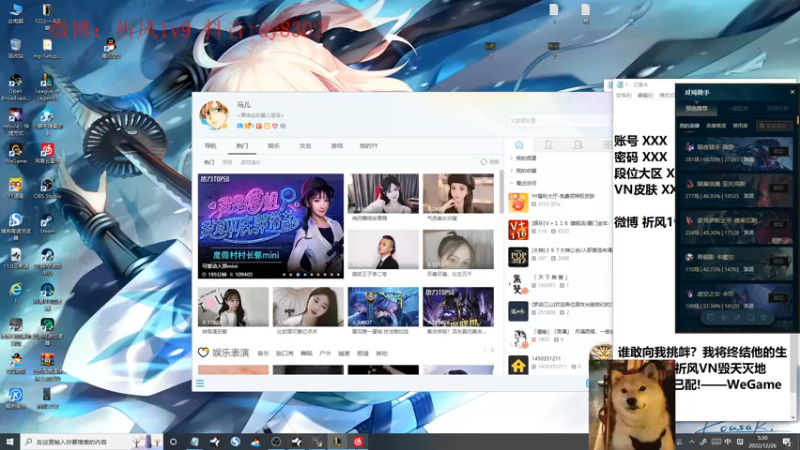Click the YY content area vertical scrollbar
800x450 pixels.
[502, 191]
